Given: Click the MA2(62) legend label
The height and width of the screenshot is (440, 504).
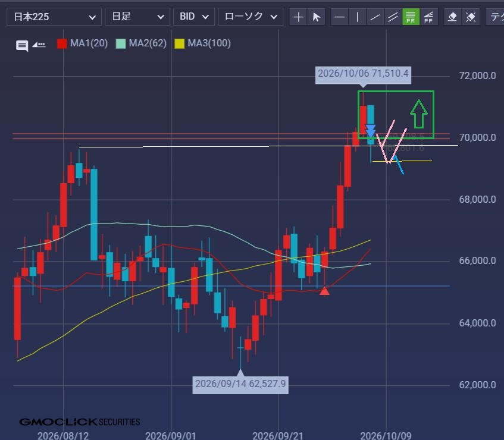Looking at the screenshot, I should (x=148, y=43).
